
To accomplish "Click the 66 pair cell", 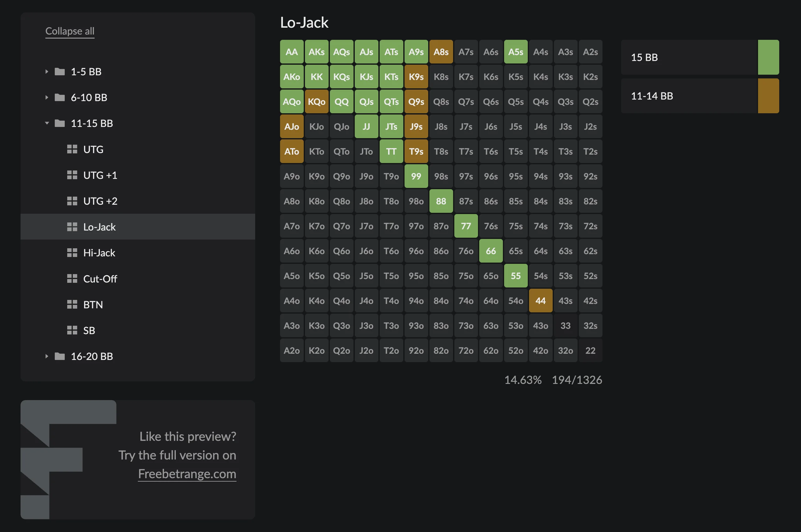I will (491, 251).
